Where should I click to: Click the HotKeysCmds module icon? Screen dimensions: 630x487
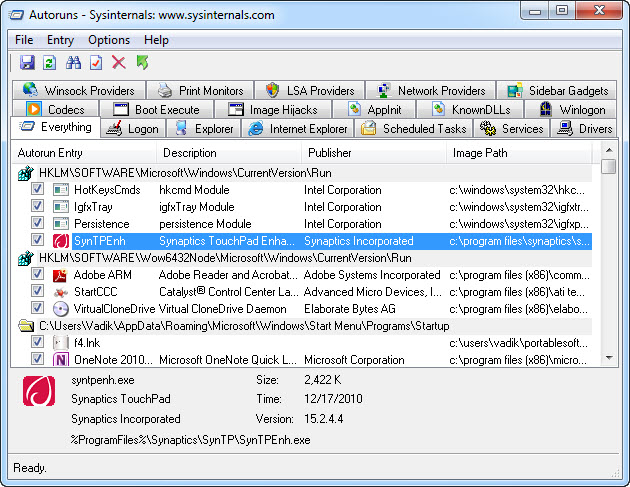coord(61,190)
